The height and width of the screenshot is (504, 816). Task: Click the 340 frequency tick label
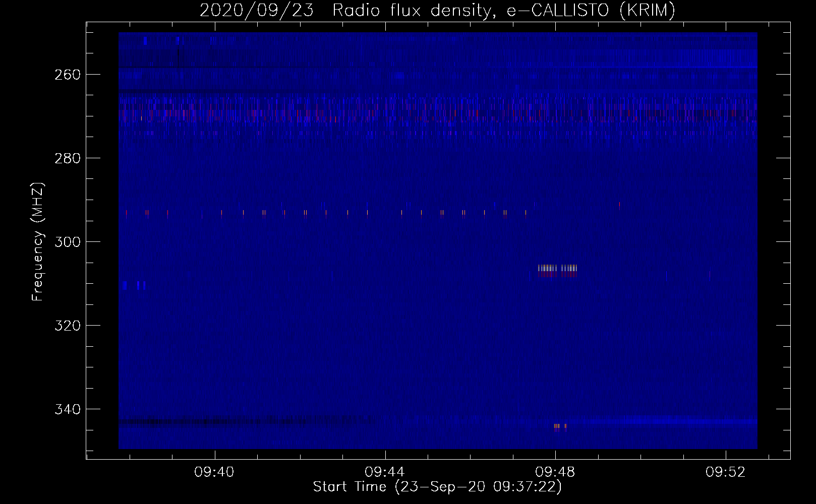(68, 409)
